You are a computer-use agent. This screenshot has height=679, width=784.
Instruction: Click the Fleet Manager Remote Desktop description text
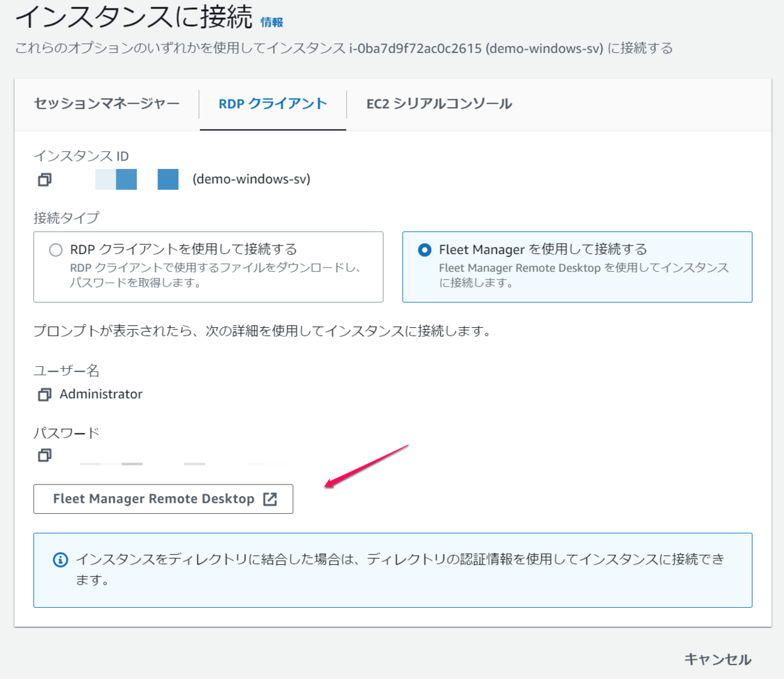coord(584,275)
